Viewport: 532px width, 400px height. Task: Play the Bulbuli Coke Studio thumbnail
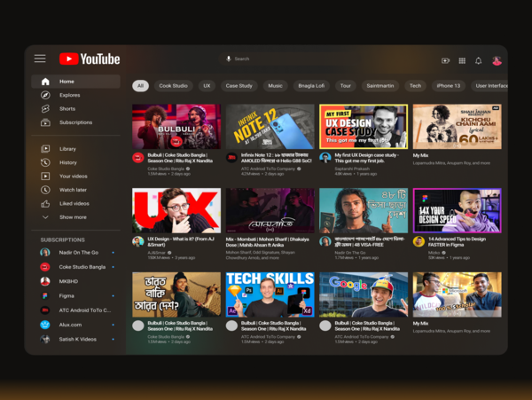pyautogui.click(x=176, y=127)
